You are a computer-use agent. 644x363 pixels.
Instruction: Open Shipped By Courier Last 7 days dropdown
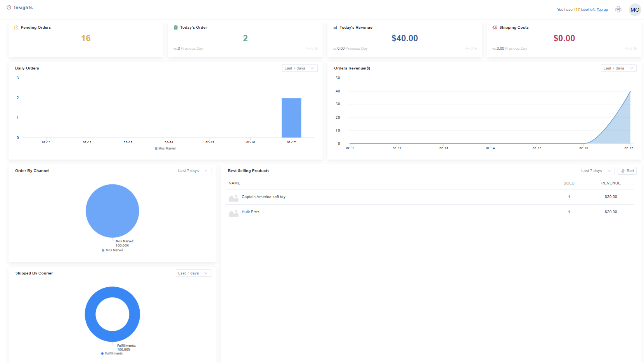pos(193,273)
